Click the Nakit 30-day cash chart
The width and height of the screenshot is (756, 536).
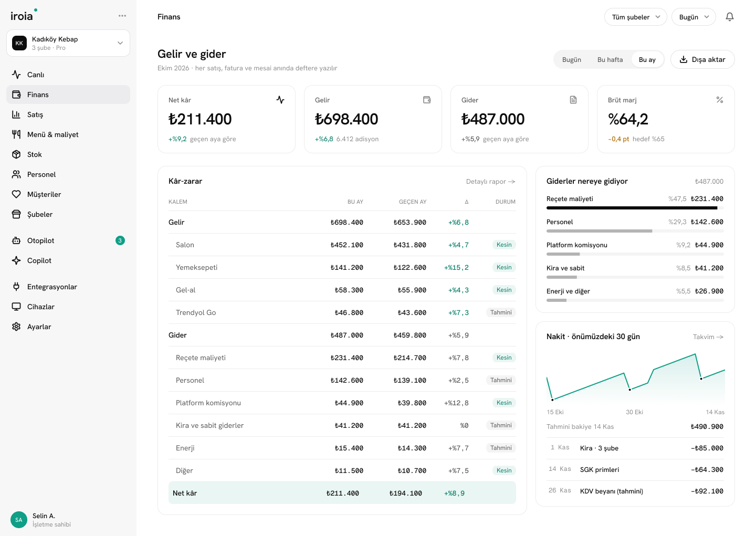[635, 377]
